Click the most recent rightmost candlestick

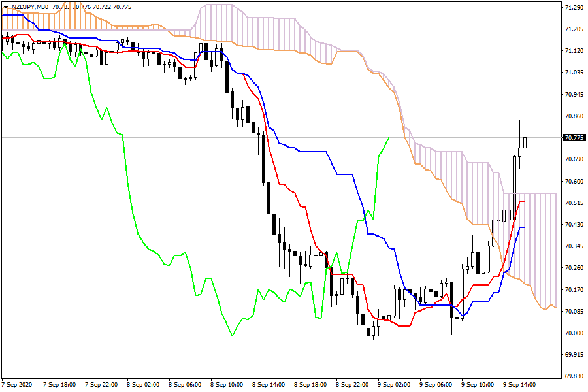[525, 143]
